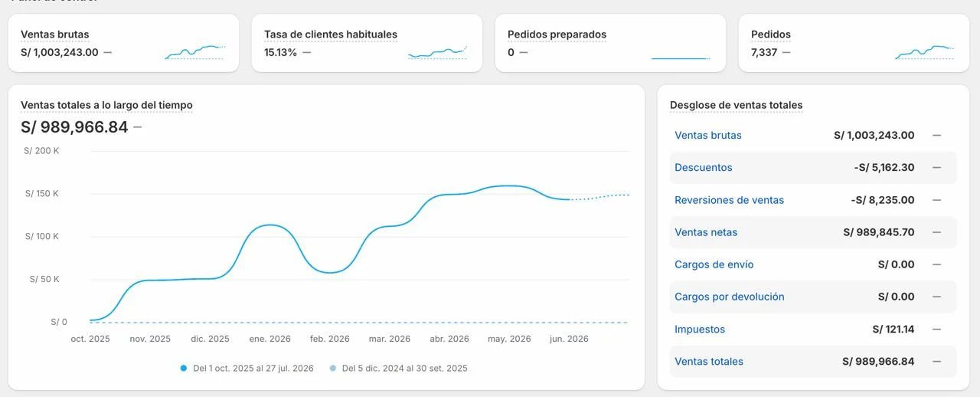This screenshot has width=980, height=397.
Task: Click the Ventas brutas metric card title
Action: [55, 34]
